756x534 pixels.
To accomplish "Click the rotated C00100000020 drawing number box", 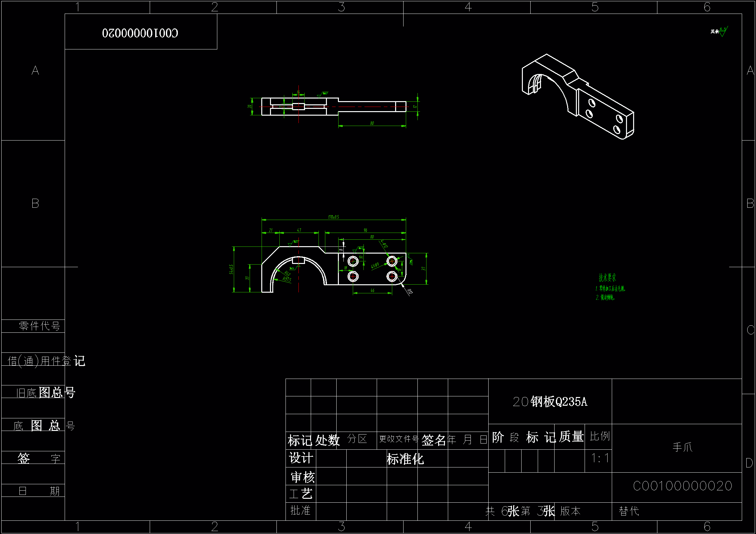I will point(141,33).
